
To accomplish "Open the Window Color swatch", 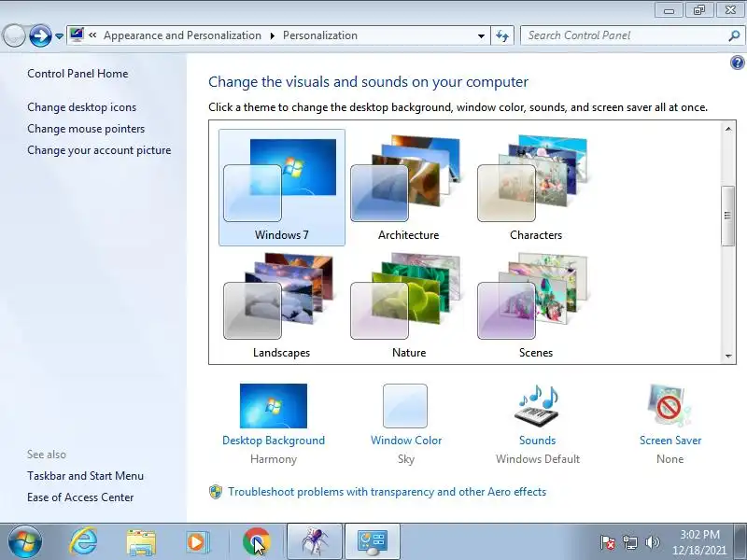I will (x=405, y=406).
